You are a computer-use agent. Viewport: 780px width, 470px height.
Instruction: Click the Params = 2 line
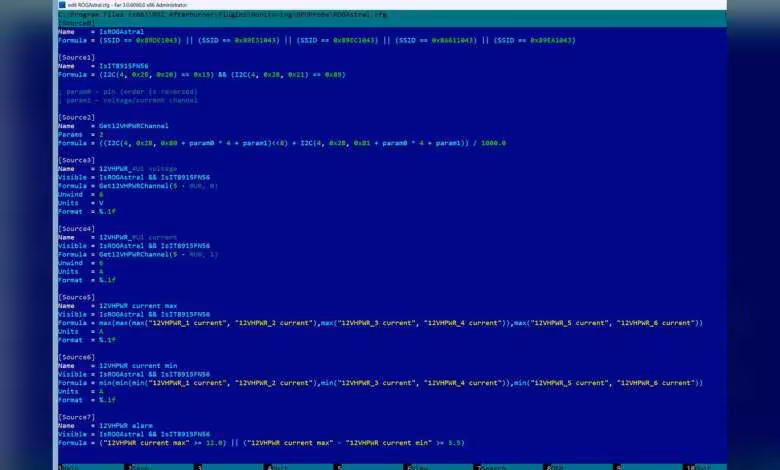coord(81,134)
